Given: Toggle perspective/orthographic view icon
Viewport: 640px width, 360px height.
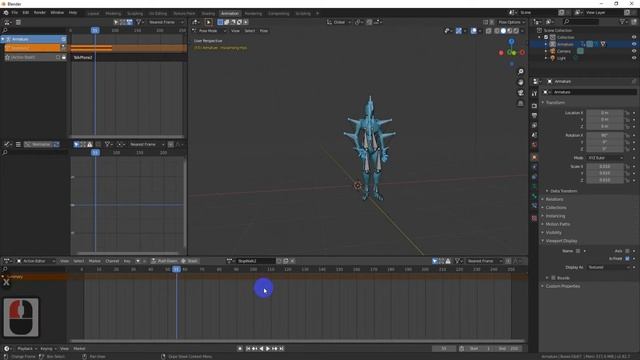Looking at the screenshot, I should point(520,104).
